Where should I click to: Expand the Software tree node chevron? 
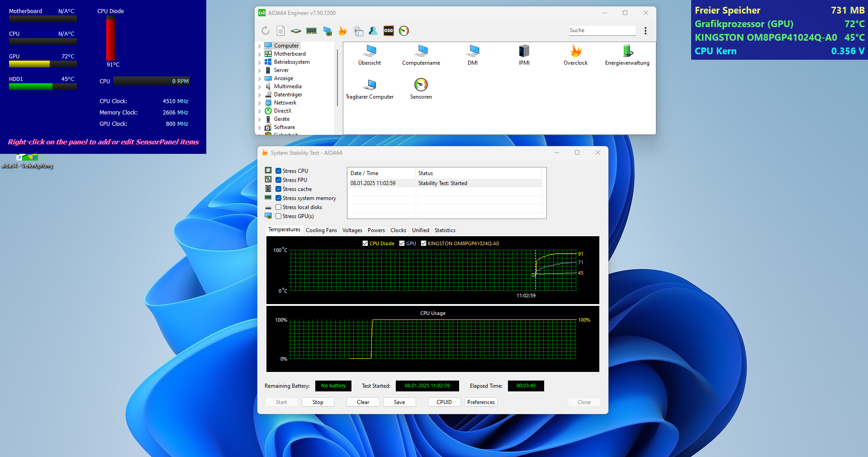click(x=260, y=128)
